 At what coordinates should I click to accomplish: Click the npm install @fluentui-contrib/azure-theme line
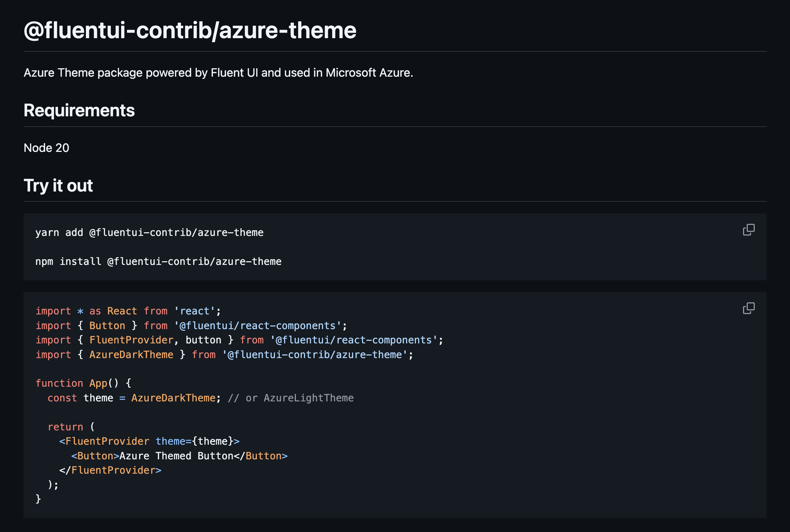coord(158,262)
